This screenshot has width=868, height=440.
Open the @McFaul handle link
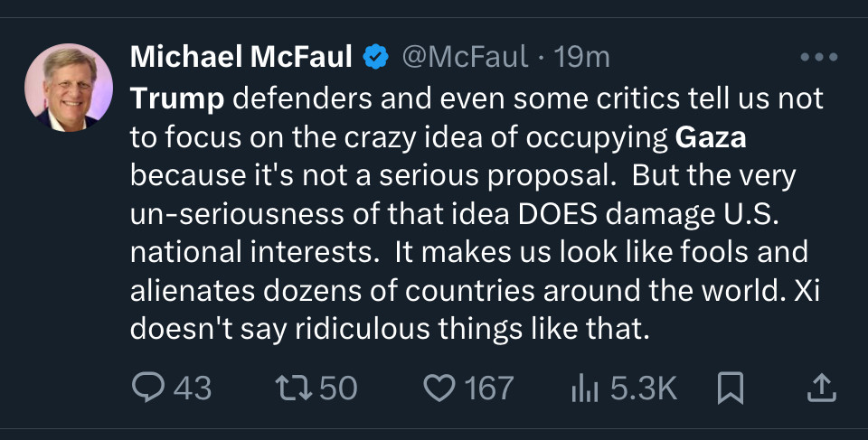465,56
